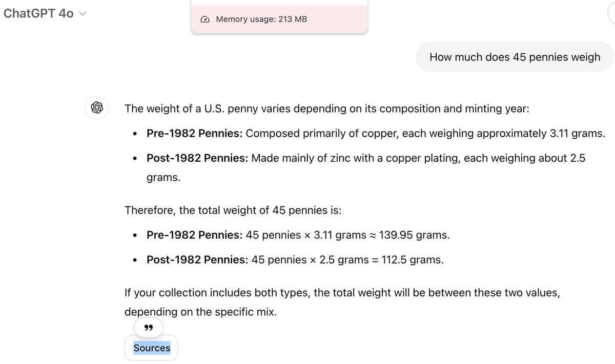Click the user message about 45 pennies

515,57
